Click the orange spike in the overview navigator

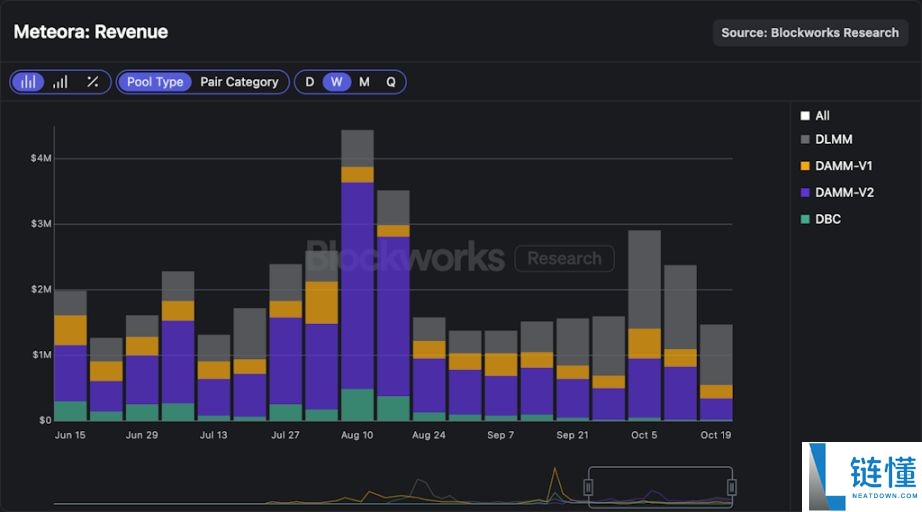point(554,484)
